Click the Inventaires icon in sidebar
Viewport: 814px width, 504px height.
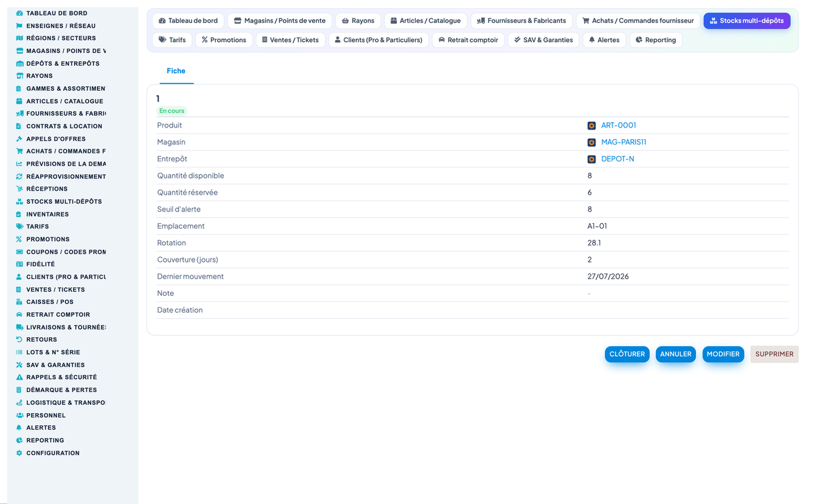tap(20, 214)
